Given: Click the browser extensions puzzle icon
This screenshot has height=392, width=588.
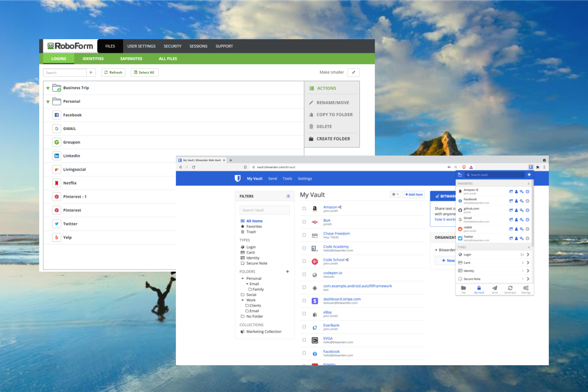Looking at the screenshot, I should click(x=537, y=167).
